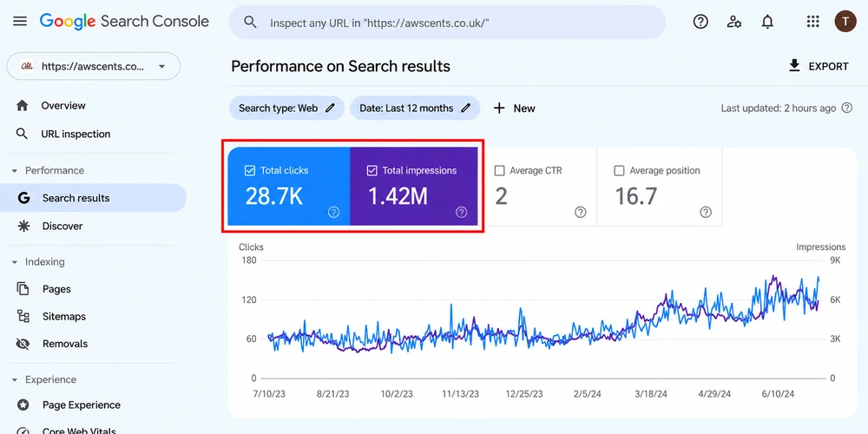Viewport: 868px width, 434px height.
Task: Click help icon on Total impressions card
Action: [x=462, y=212]
